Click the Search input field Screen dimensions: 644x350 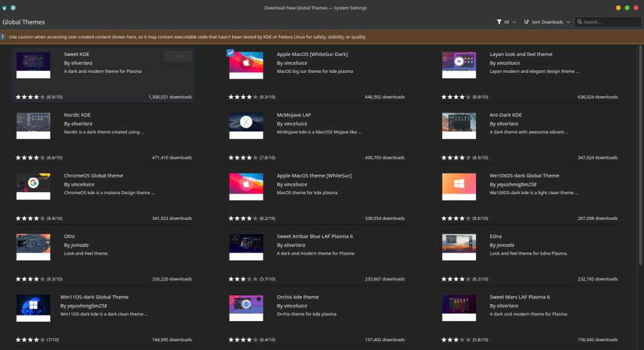[608, 22]
